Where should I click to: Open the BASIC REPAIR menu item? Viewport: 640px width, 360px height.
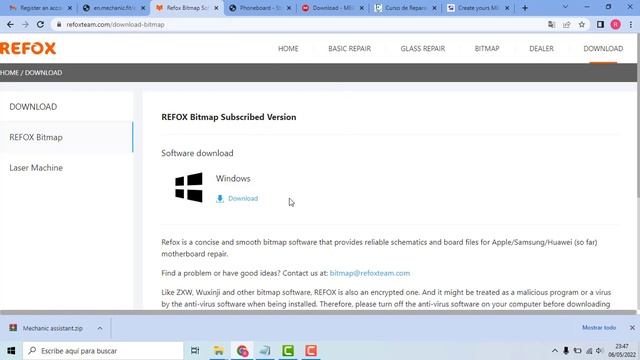pos(349,49)
